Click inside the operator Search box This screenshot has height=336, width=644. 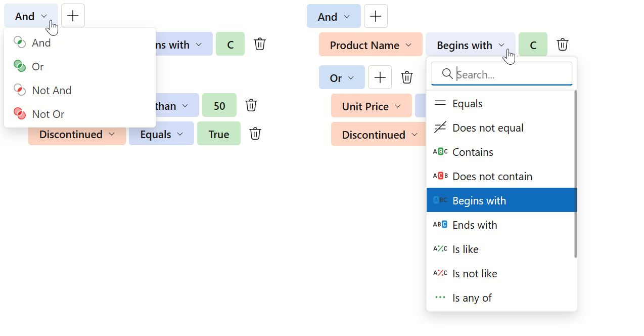click(505, 74)
